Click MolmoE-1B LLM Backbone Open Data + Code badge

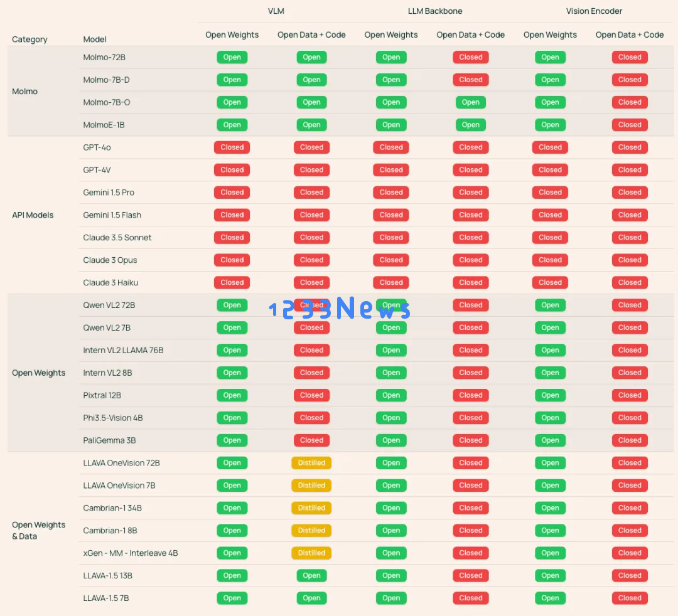coord(470,125)
